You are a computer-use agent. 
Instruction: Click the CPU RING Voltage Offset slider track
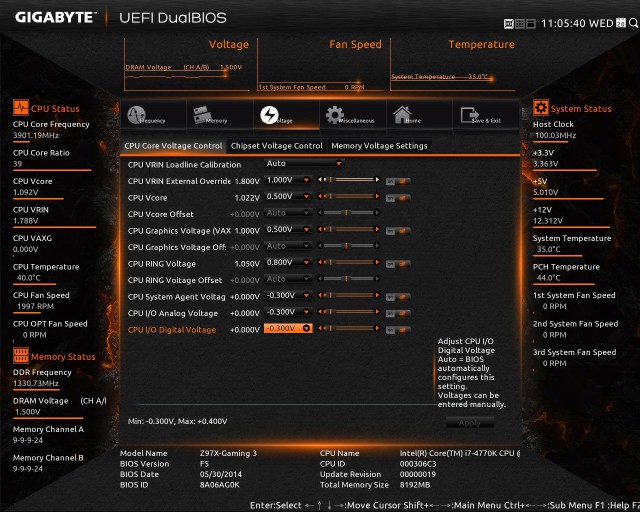coord(349,279)
